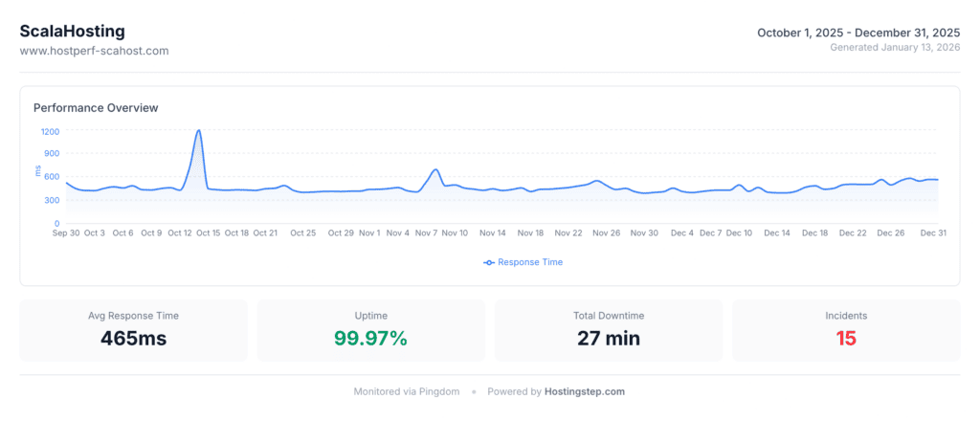980x421 pixels.
Task: Click the Response Time legend marker icon
Action: point(489,262)
